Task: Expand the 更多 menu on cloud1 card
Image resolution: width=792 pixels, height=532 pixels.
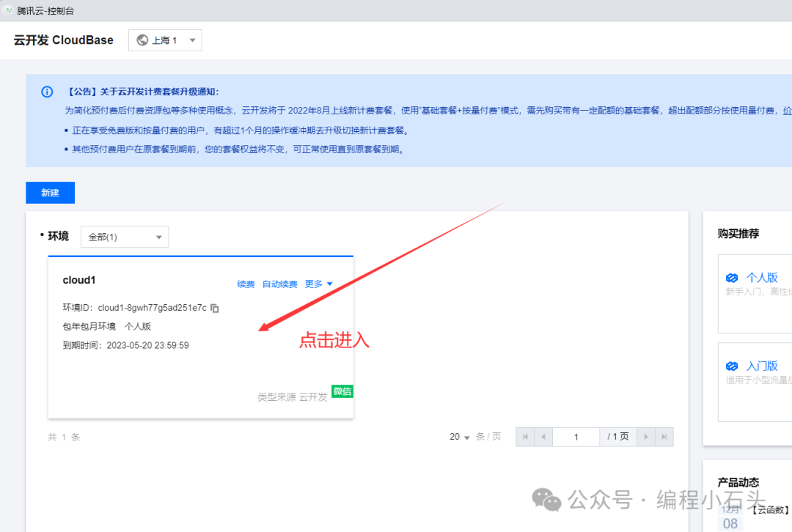Action: [319, 284]
